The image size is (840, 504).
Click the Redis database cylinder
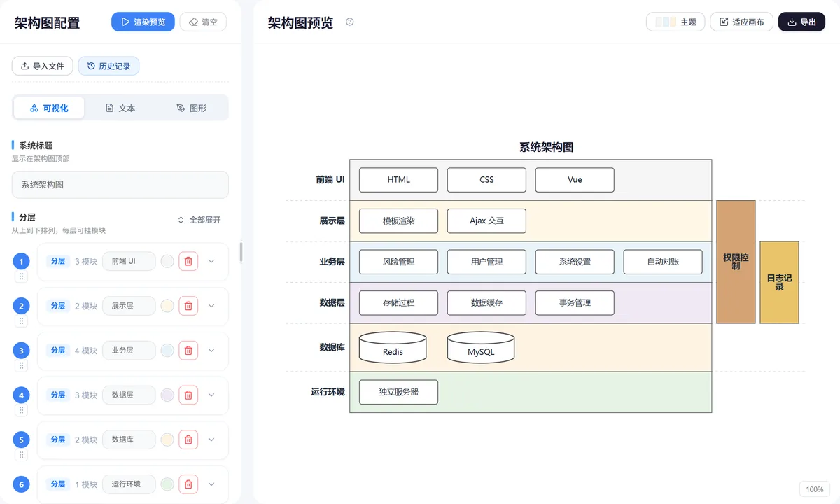[393, 347]
